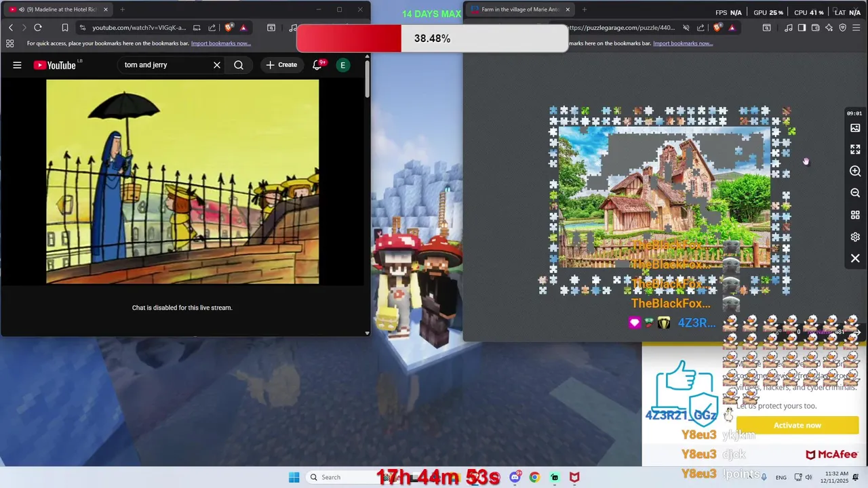This screenshot has width=868, height=488.
Task: Toggle the sidebar panel in puzzle window
Action: [802, 28]
